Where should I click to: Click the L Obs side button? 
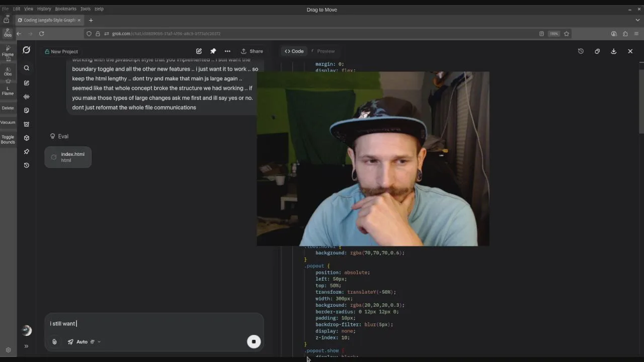[x=8, y=71]
